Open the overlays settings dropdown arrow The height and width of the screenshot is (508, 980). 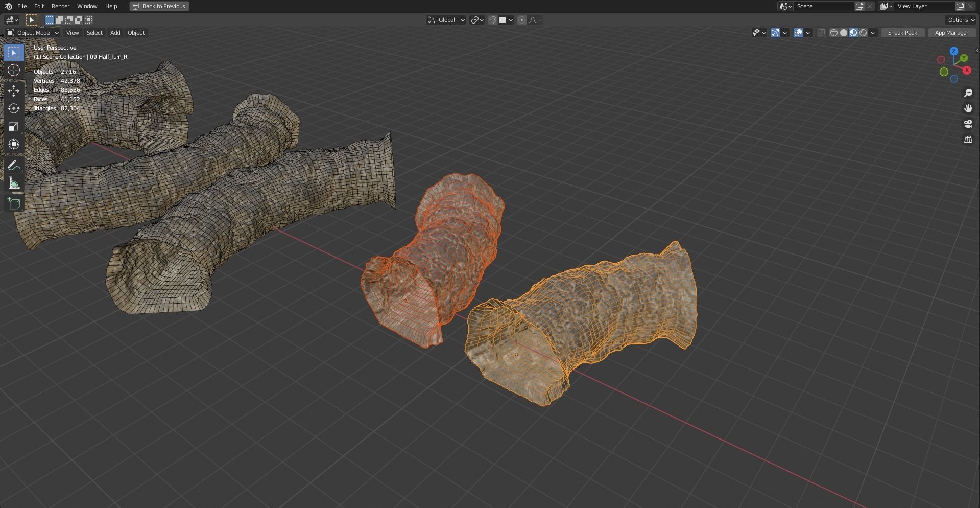click(808, 33)
